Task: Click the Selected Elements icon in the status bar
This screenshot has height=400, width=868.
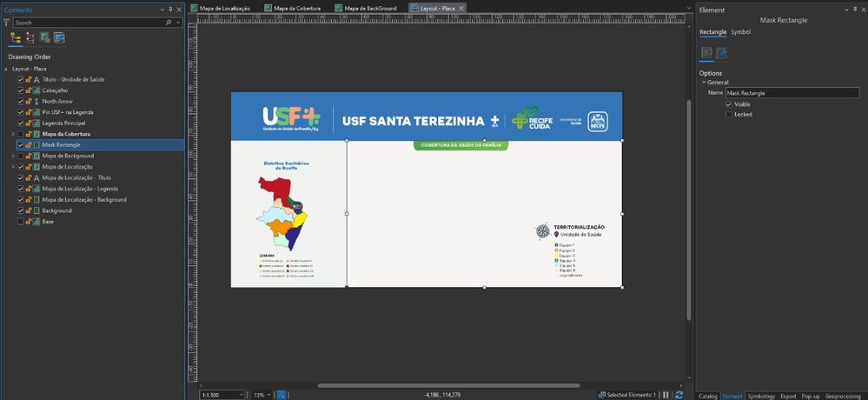Action: [602, 395]
